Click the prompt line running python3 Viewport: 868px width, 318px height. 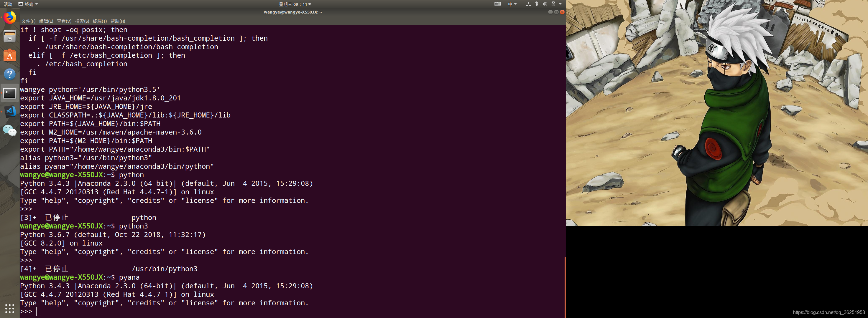pos(84,226)
